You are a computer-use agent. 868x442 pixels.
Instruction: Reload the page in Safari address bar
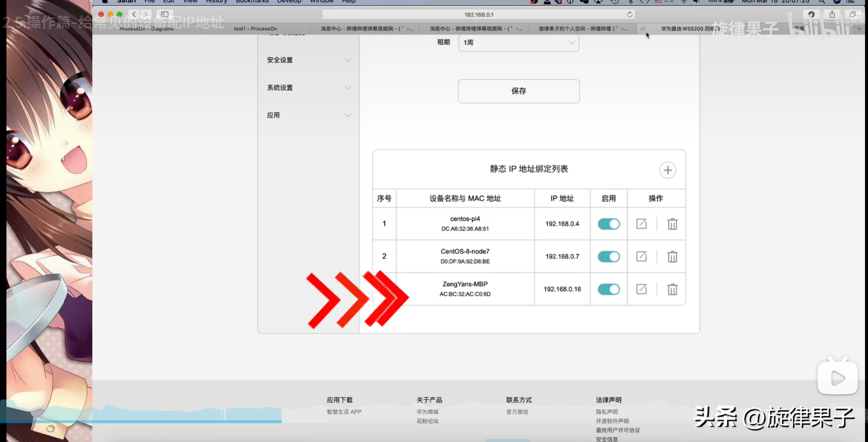pyautogui.click(x=629, y=14)
